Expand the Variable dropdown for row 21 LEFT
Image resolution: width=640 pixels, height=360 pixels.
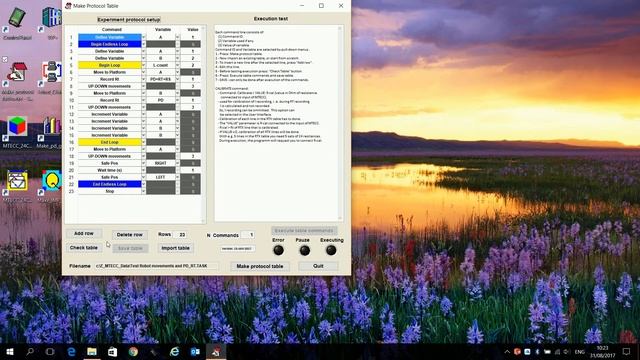pyautogui.click(x=177, y=177)
